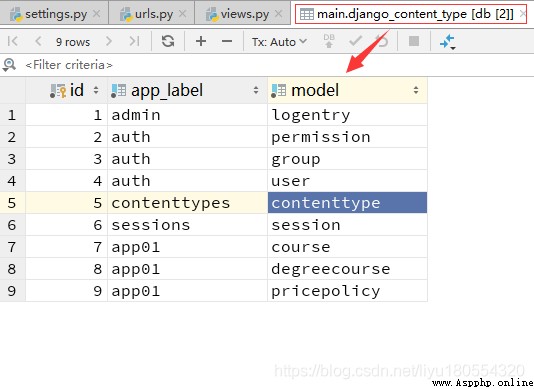The image size is (534, 389).
Task: Click the Filter criteria input field
Action: pyautogui.click(x=278, y=65)
